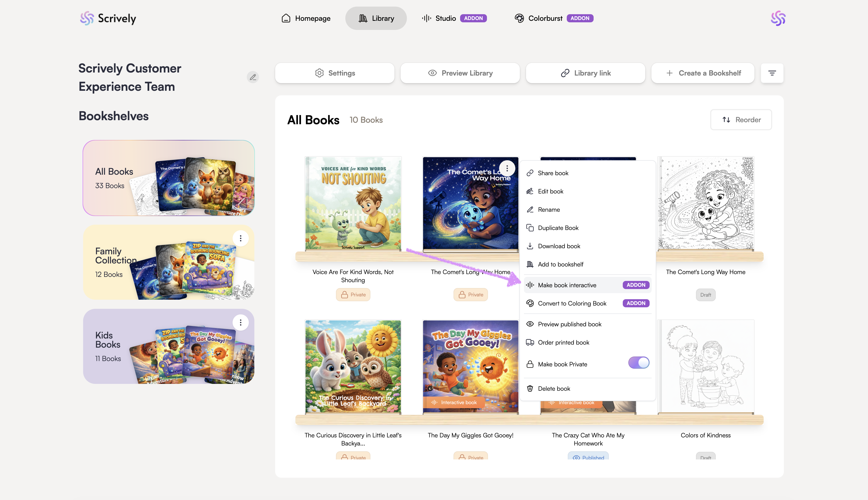Open Kids Books bookshelf three-dot menu
The image size is (868, 500).
pos(240,323)
